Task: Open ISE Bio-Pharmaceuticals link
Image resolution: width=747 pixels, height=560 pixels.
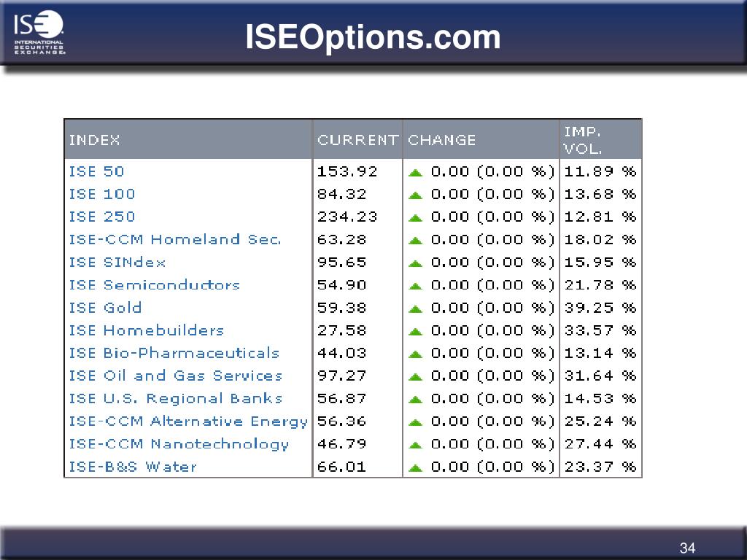Action: coord(174,353)
